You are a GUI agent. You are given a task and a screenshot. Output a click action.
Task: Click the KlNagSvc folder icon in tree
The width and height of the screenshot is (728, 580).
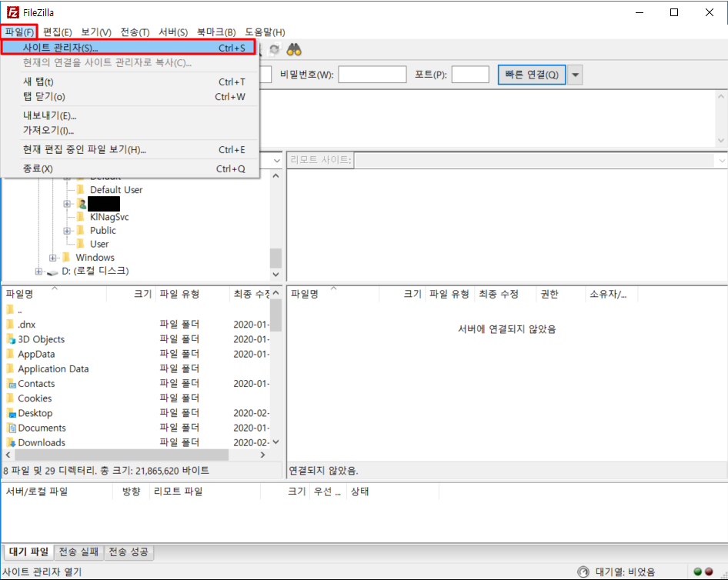tap(81, 217)
